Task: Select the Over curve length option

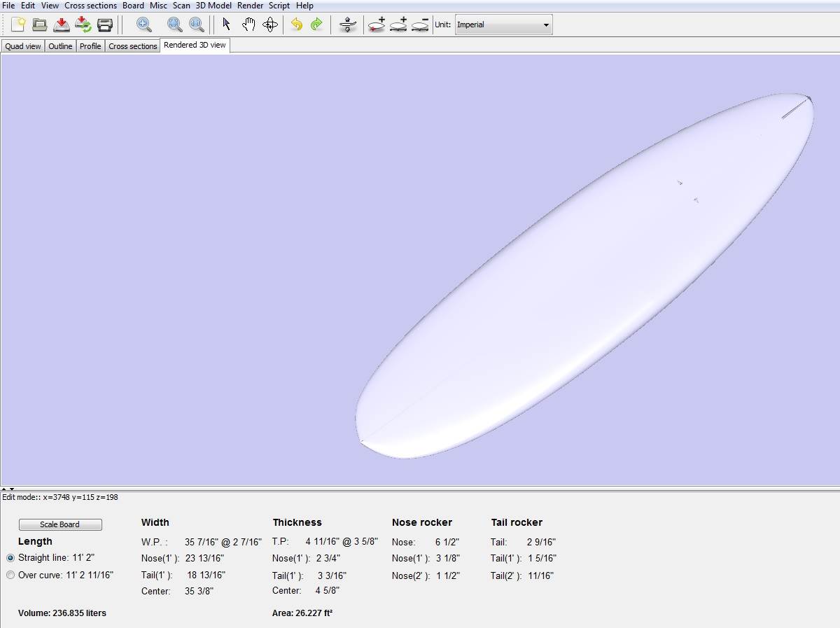Action: pyautogui.click(x=10, y=575)
